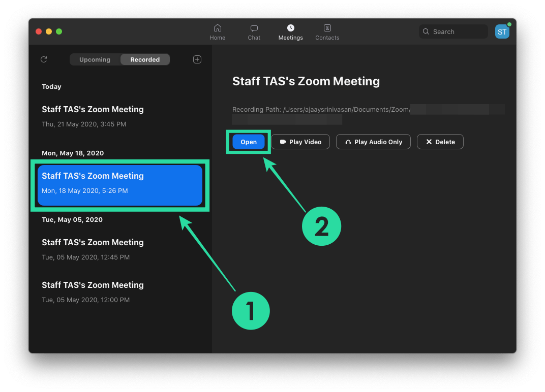Click the blue Open button

click(x=249, y=142)
